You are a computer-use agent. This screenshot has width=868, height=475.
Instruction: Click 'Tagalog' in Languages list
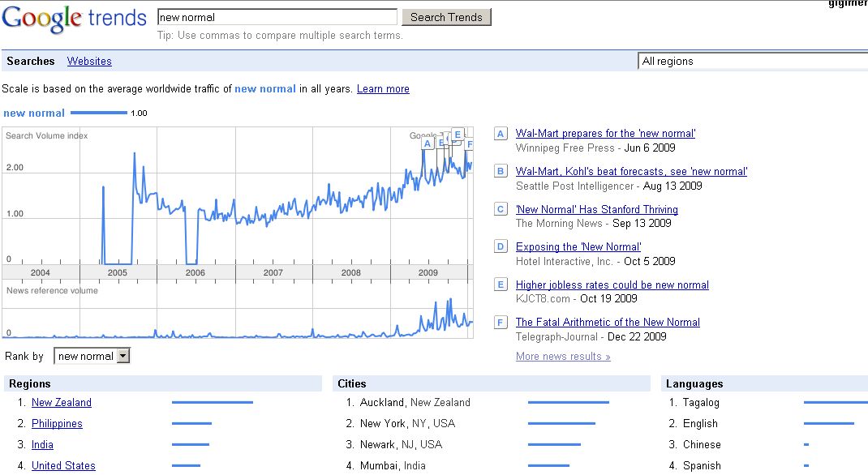pyautogui.click(x=702, y=403)
